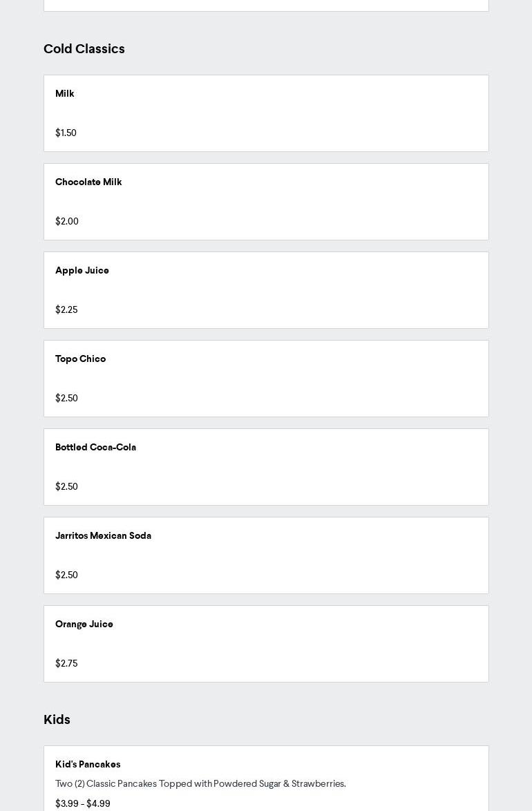Click the Cold Classics section heading
This screenshot has width=532, height=811.
[84, 49]
